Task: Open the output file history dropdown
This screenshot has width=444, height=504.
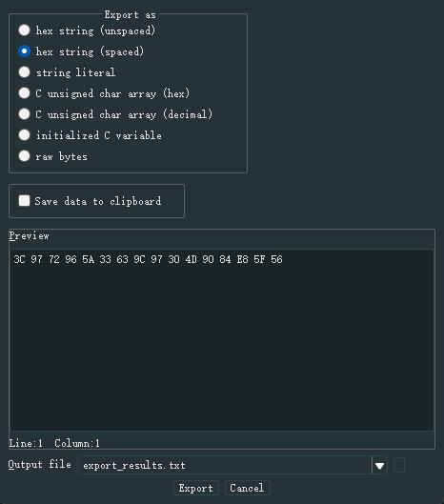Action: 380,465
